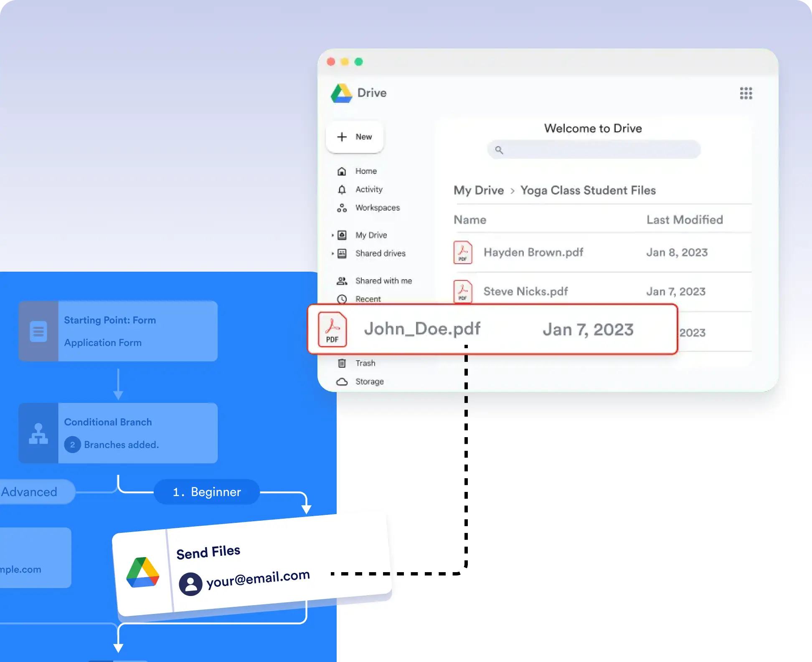Click the Jan 8, 2023 date cell

pos(677,252)
